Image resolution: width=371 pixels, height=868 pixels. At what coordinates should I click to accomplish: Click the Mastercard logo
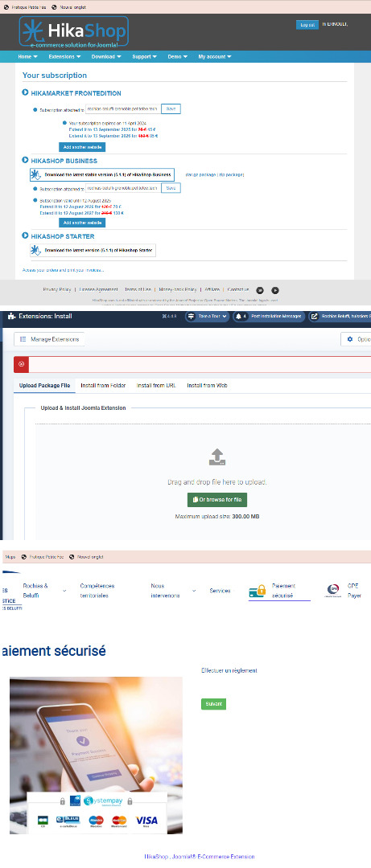pyautogui.click(x=119, y=821)
